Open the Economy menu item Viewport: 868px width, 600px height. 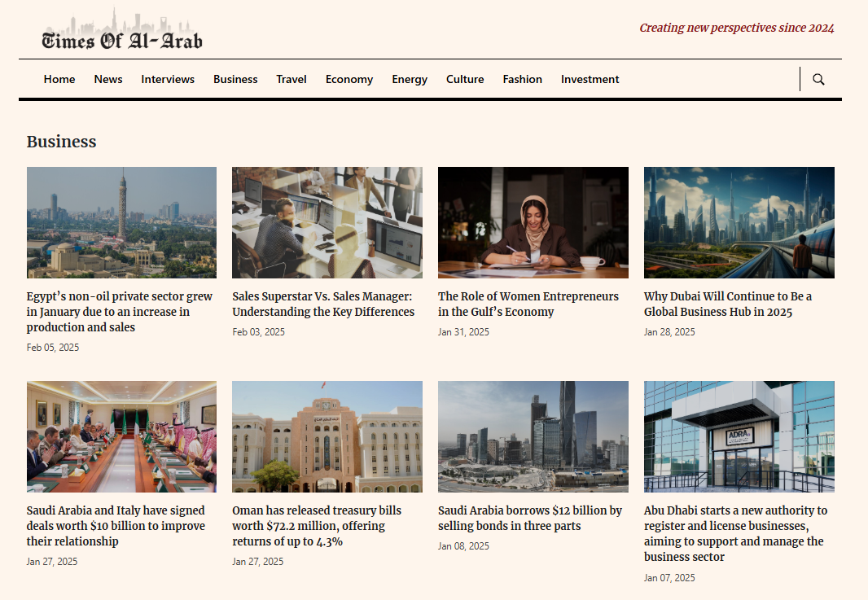click(349, 79)
